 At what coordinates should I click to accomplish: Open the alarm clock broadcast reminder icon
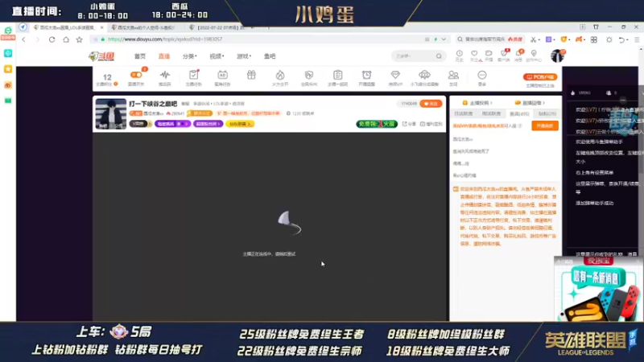point(366,75)
